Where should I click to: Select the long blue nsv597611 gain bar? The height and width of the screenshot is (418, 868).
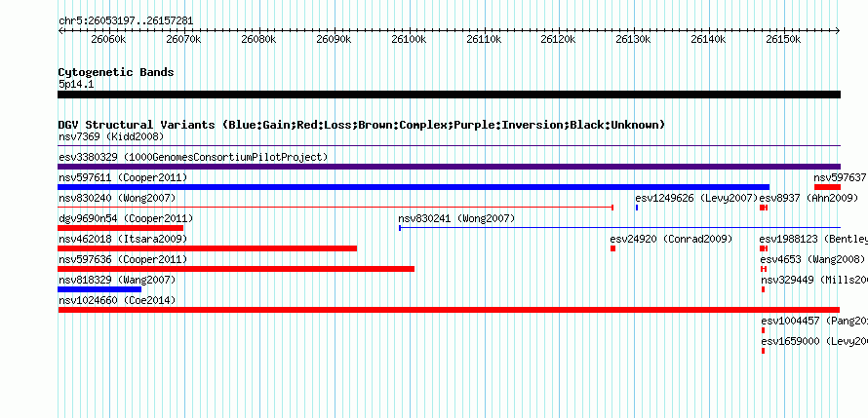[x=414, y=187]
